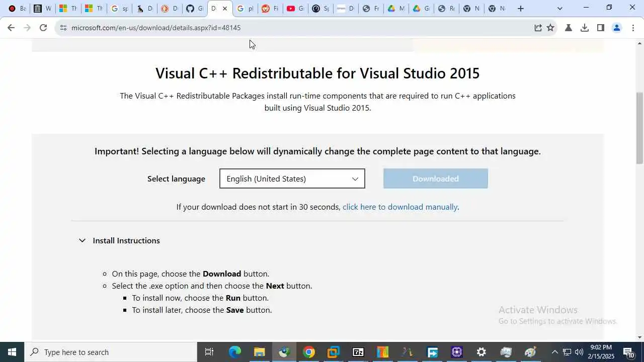Screen dimensions: 644x362
Task: Click scrollbar down arrow on the page
Action: click(x=639, y=337)
